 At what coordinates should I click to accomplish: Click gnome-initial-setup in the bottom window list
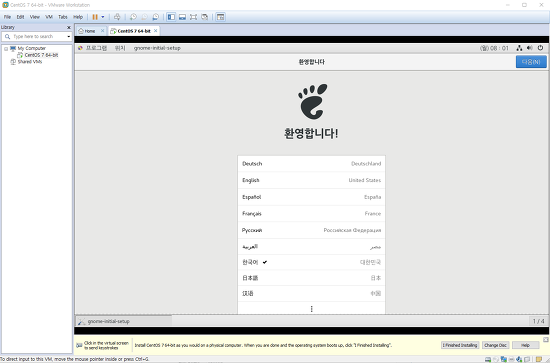coord(124,321)
